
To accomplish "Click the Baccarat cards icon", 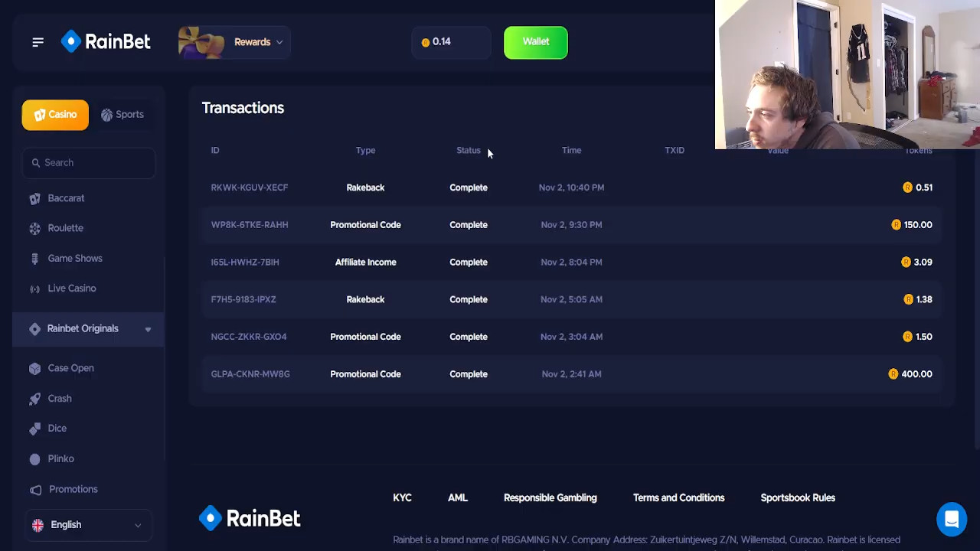I will click(34, 198).
